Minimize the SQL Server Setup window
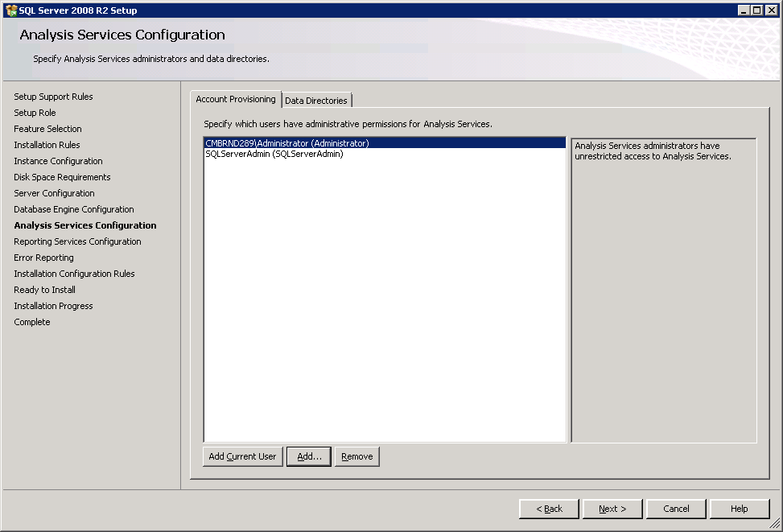This screenshot has width=783, height=532. point(744,10)
